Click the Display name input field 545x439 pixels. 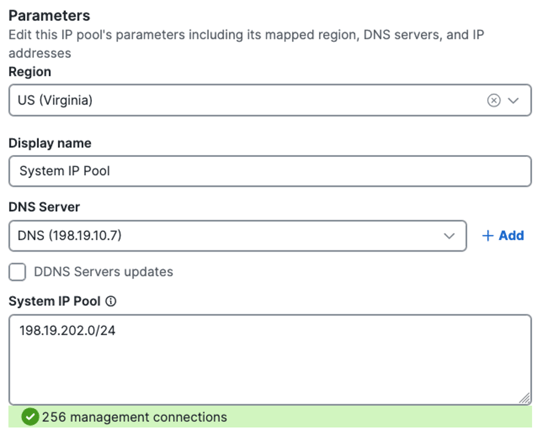pyautogui.click(x=270, y=171)
